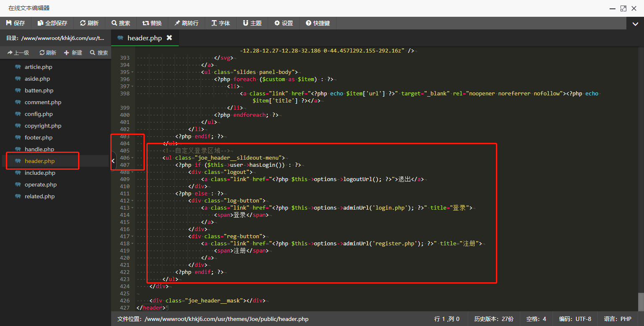Image resolution: width=644 pixels, height=326 pixels.
Task: Open the 设置 settings menu
Action: [284, 23]
